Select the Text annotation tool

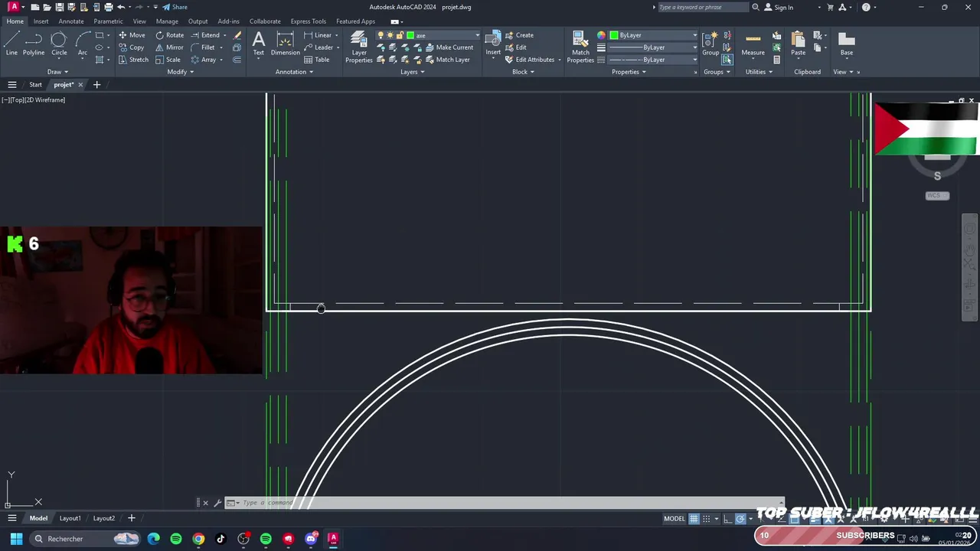point(259,44)
